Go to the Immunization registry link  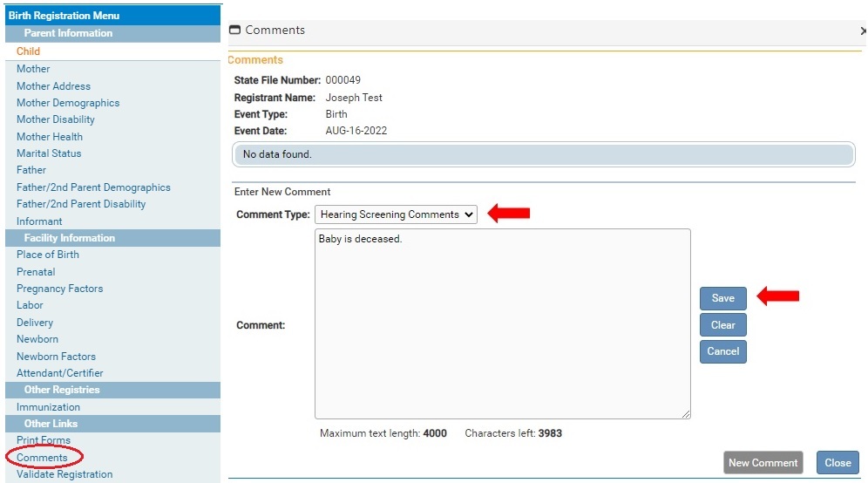coord(48,407)
